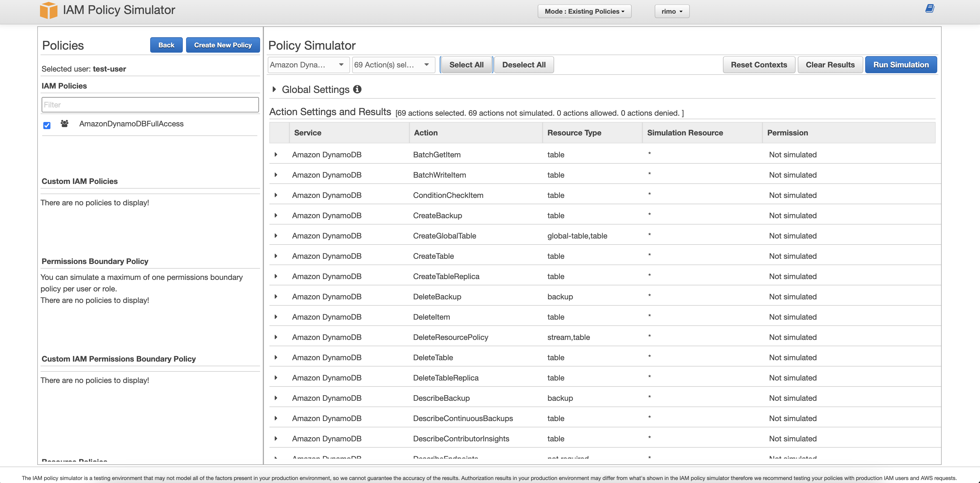Expand the DeleteBackup action row
The width and height of the screenshot is (980, 483).
click(276, 297)
